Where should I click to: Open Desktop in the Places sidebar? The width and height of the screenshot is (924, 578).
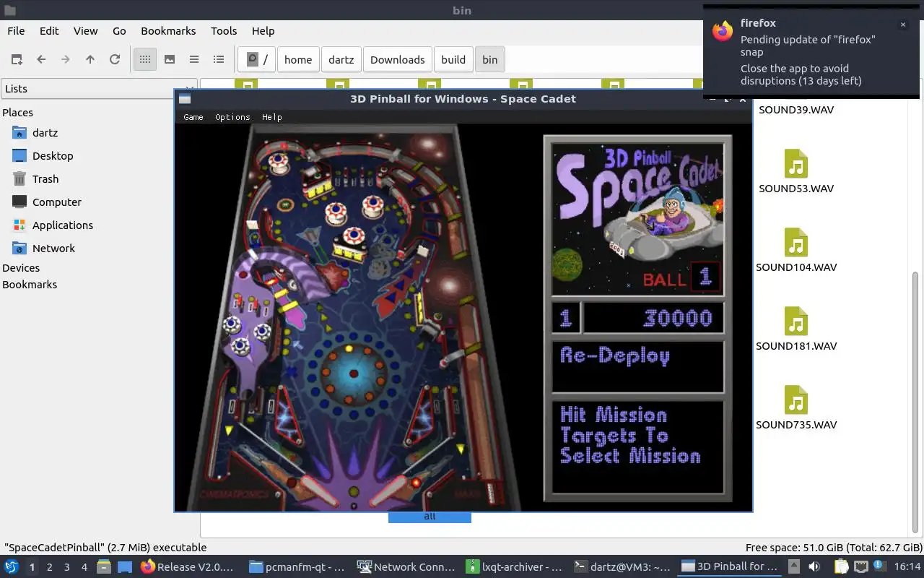(53, 156)
